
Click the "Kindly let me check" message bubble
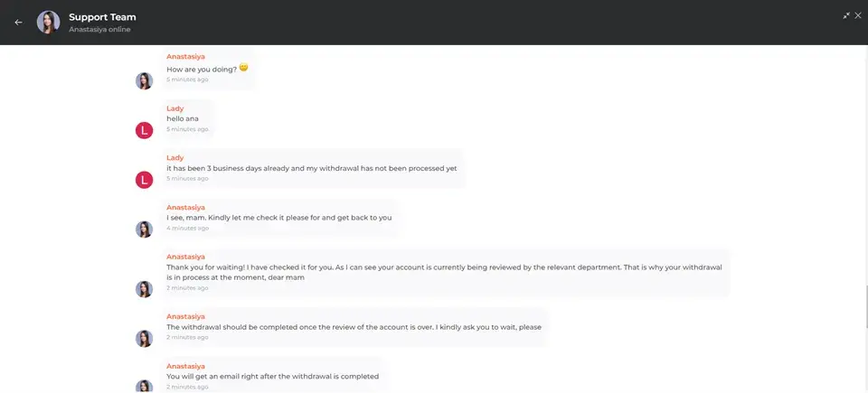[x=278, y=218]
